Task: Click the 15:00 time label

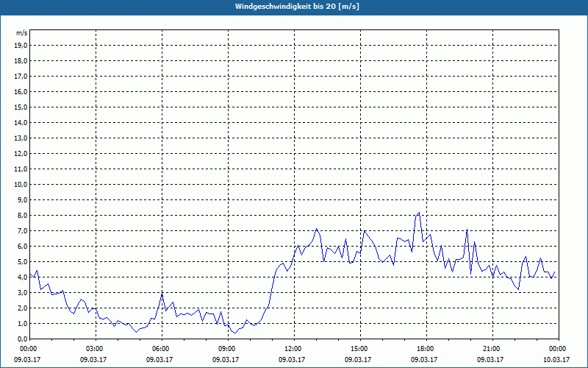Action: [361, 349]
